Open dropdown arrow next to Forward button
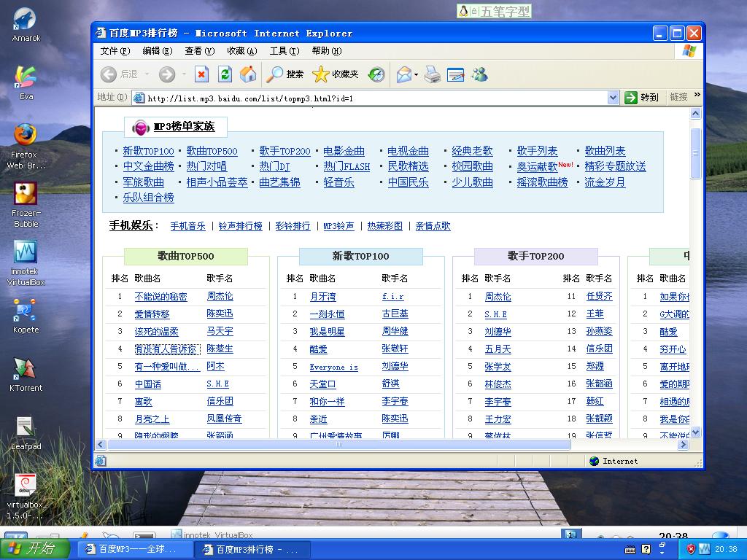Screen dimensions: 747x560 pos(184,74)
